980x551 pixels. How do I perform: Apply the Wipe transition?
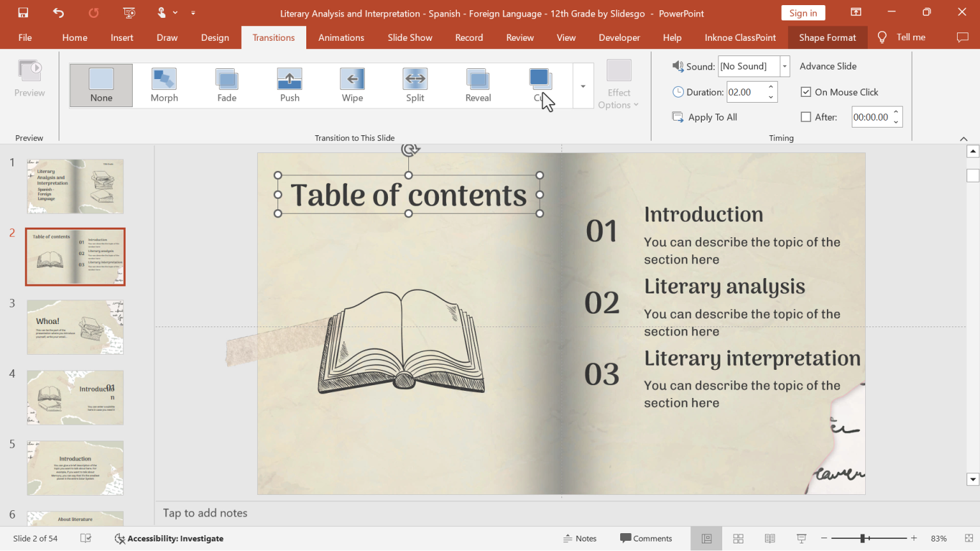(352, 85)
